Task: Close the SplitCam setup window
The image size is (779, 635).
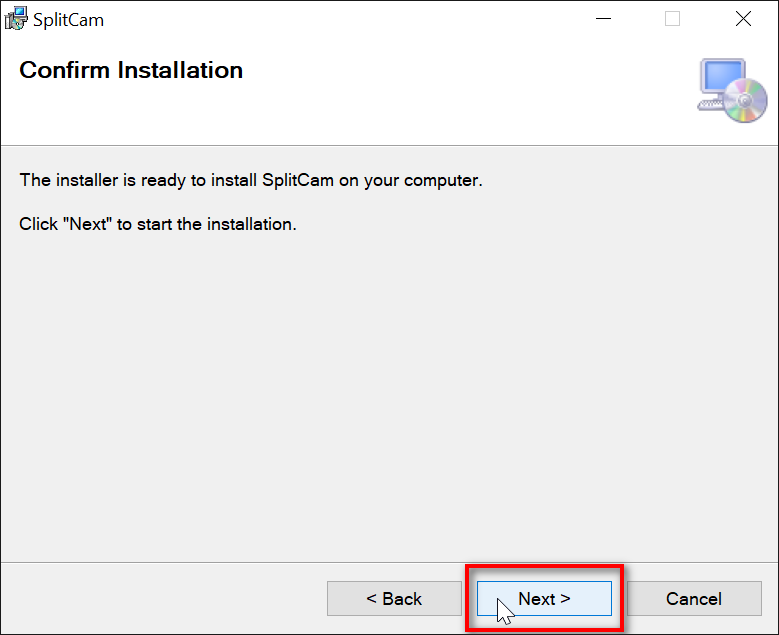Action: pos(743,19)
